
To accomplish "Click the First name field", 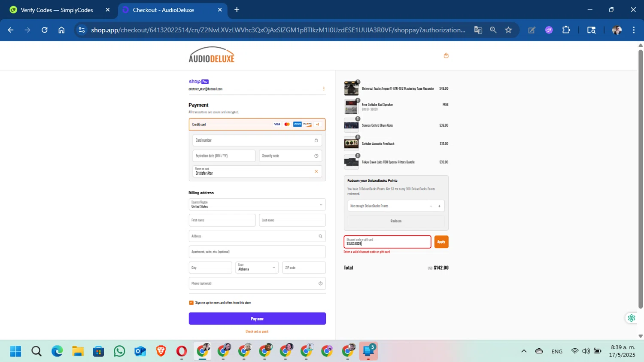I will (222, 220).
